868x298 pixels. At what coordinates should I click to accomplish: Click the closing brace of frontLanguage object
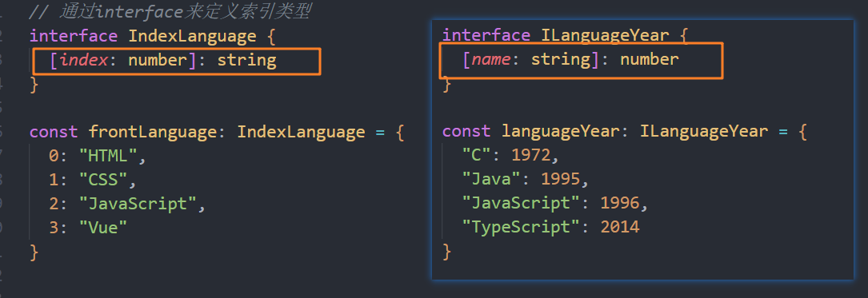[34, 252]
